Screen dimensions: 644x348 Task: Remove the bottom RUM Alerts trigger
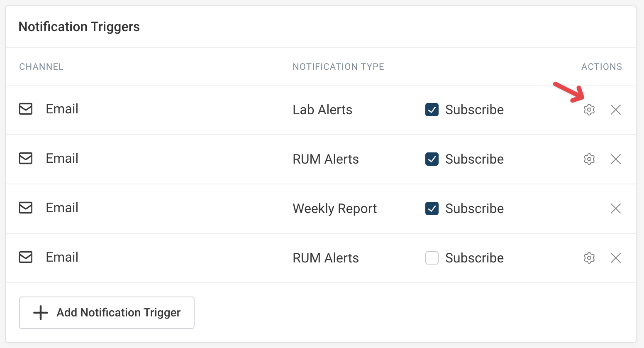[x=615, y=258]
